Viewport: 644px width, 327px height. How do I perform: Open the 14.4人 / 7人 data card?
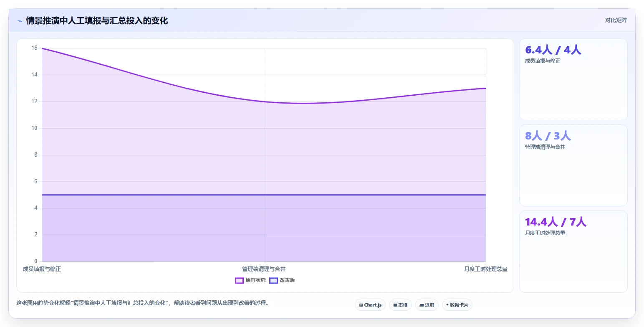tap(573, 251)
